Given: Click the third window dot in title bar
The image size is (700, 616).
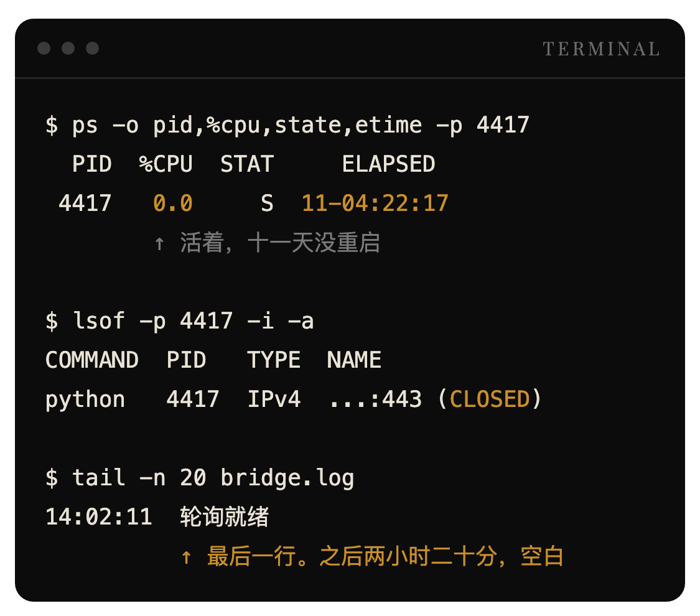Looking at the screenshot, I should coord(93,48).
